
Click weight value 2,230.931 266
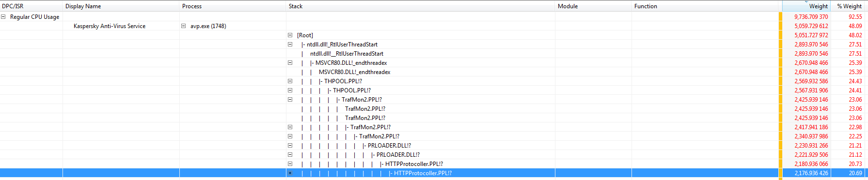point(811,146)
